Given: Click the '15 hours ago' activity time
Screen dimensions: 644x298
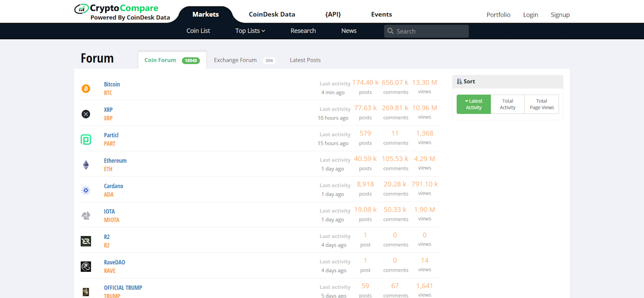Looking at the screenshot, I should [333, 143].
